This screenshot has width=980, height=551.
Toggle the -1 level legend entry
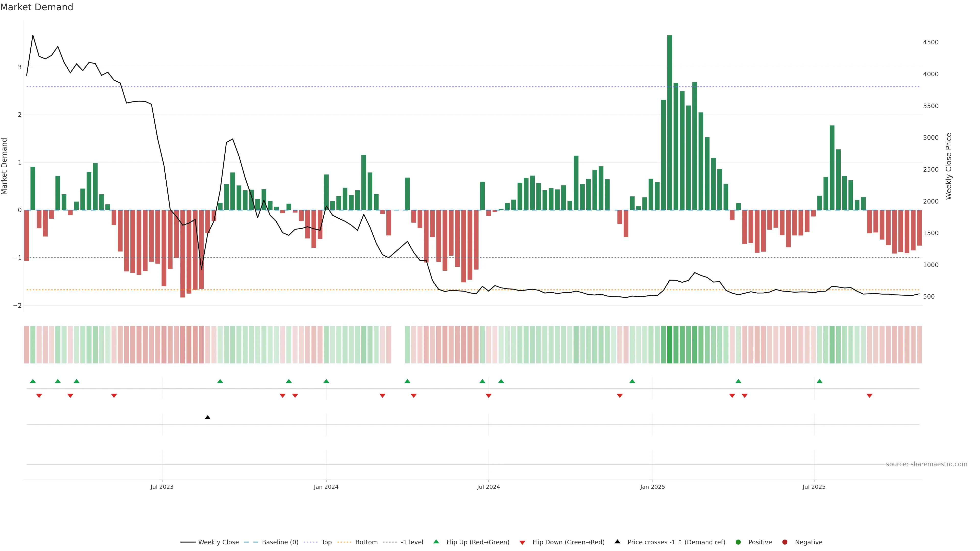click(x=412, y=542)
